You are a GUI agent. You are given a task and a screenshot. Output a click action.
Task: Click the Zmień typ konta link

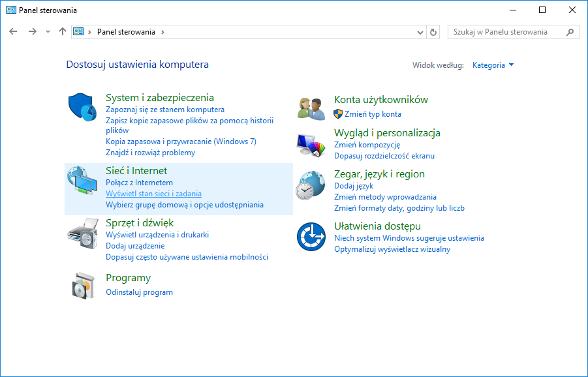point(373,114)
